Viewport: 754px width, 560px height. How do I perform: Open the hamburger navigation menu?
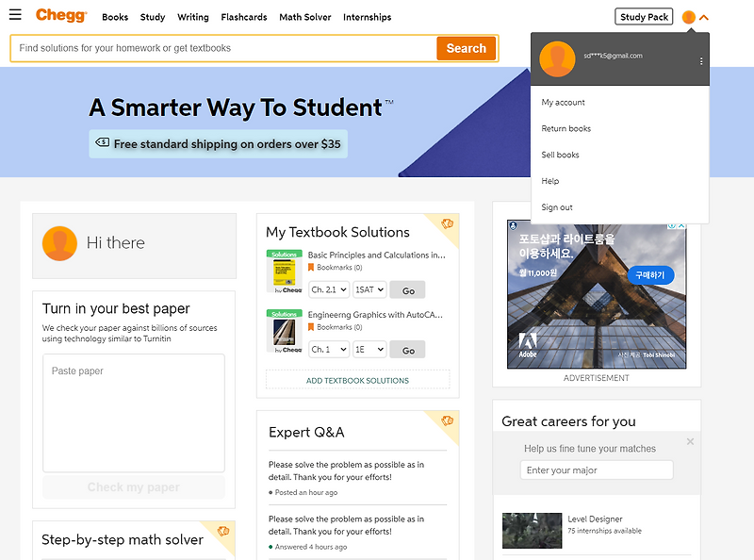pos(15,16)
